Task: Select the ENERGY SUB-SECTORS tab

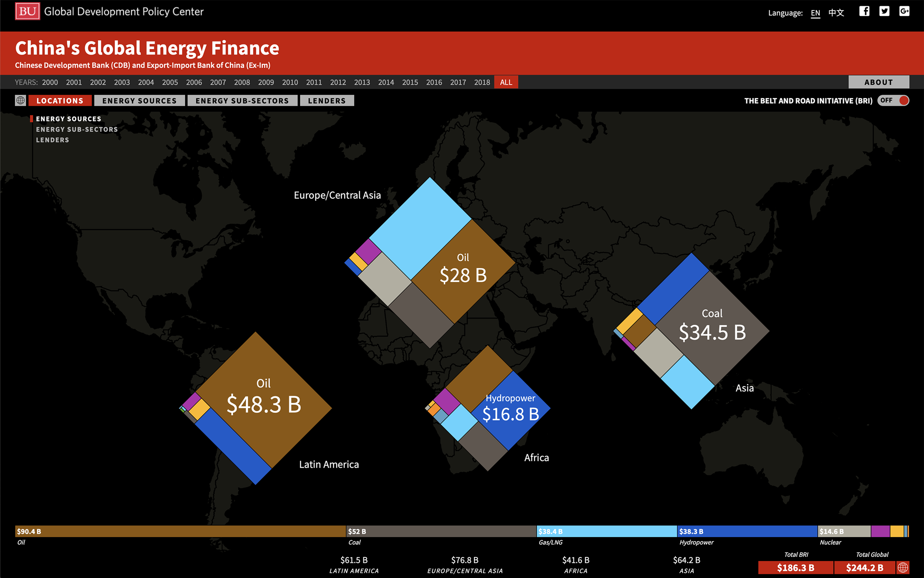Action: [x=242, y=100]
